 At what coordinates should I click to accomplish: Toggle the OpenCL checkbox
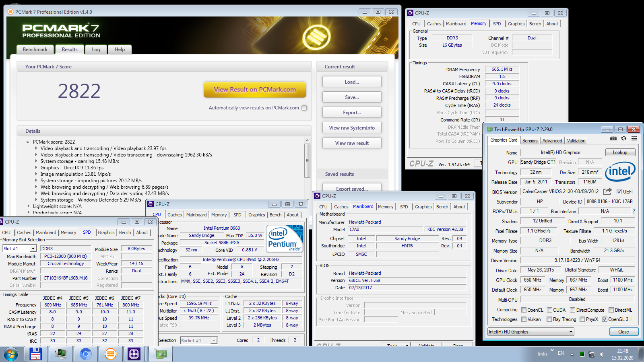click(x=524, y=310)
